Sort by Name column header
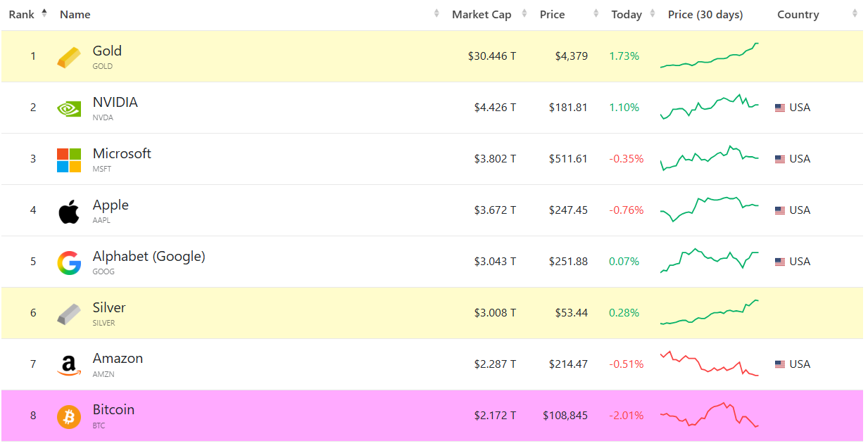The height and width of the screenshot is (448, 868). coord(75,15)
